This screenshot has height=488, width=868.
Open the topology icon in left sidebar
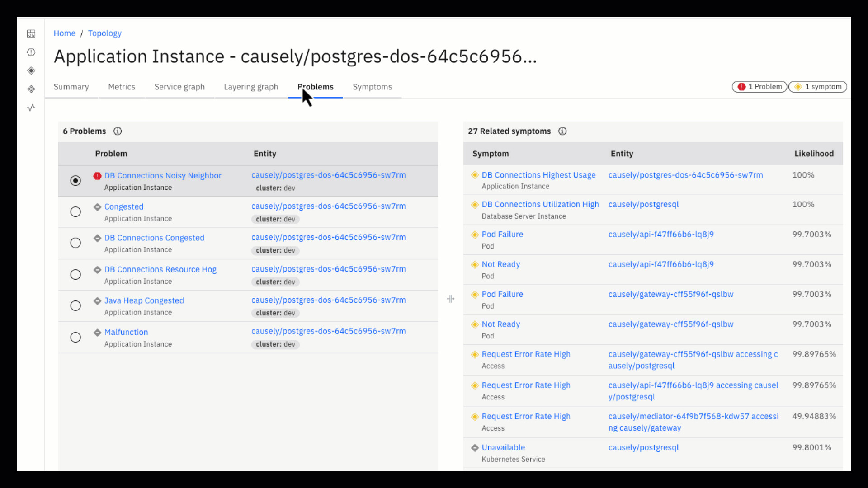point(31,89)
